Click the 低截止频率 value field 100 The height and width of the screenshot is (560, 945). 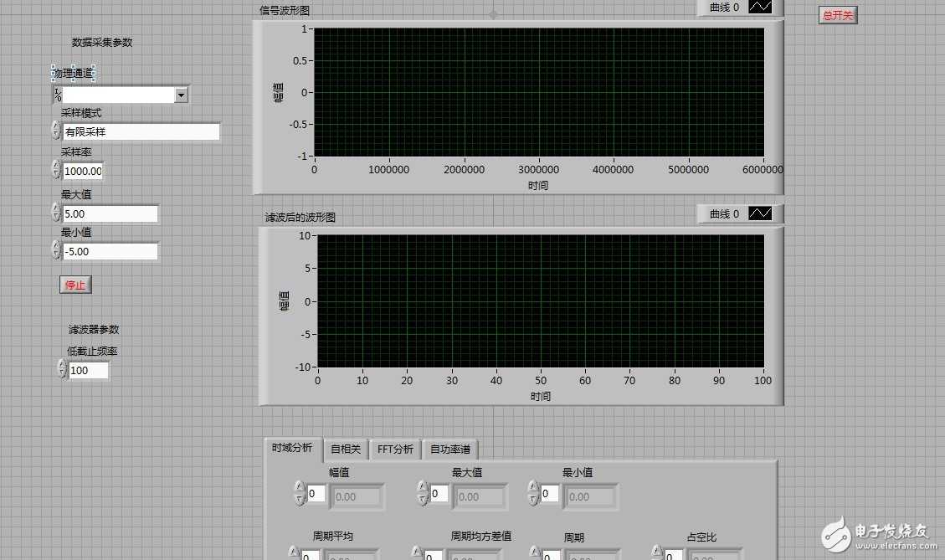89,370
